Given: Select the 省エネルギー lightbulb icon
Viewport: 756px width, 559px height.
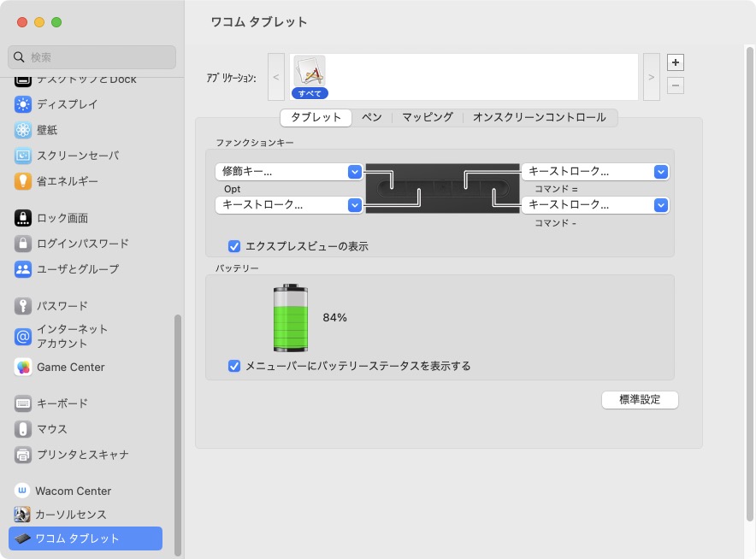Looking at the screenshot, I should coord(22,181).
